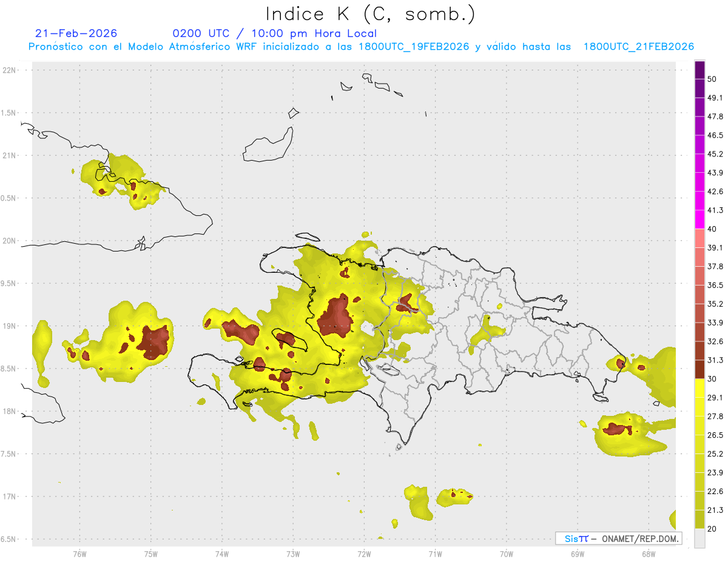
Task: Click the 'Indice K (C, somb.)' title
Action: tap(370, 15)
